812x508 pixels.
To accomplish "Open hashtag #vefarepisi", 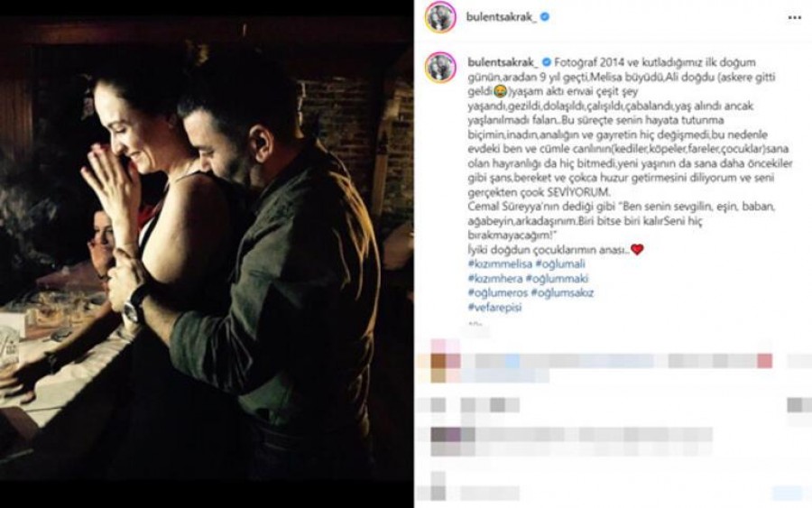I will [494, 308].
